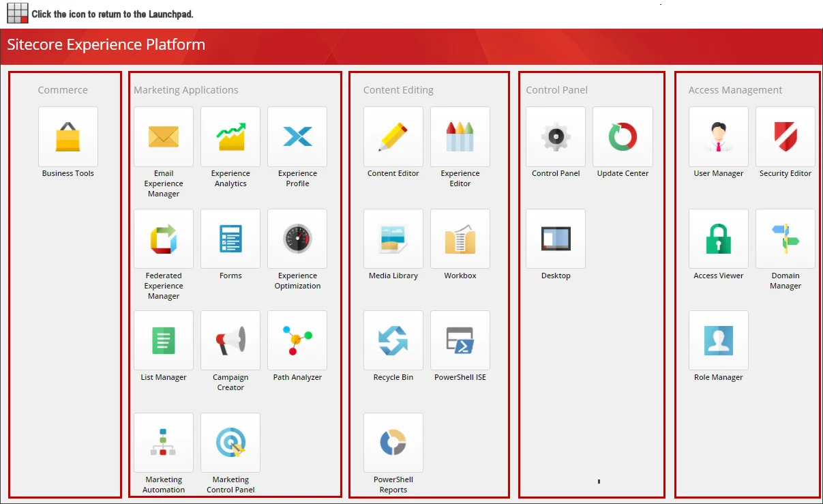
Task: Open the Content Editor pencil icon
Action: (x=393, y=136)
